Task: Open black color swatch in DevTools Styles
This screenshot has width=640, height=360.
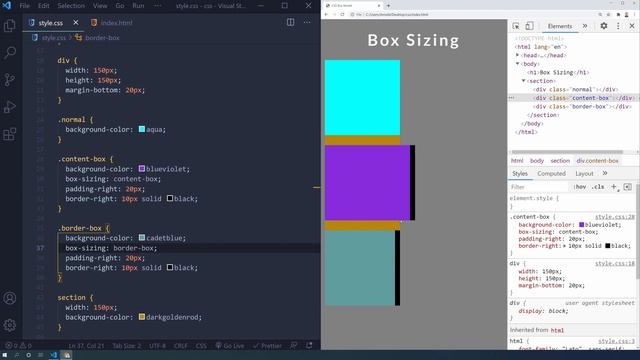Action: coord(608,246)
